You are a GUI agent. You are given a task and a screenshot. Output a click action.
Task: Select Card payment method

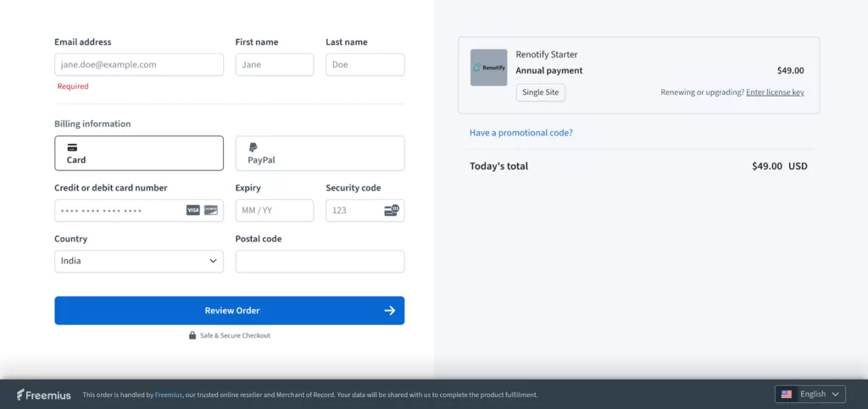(x=139, y=153)
